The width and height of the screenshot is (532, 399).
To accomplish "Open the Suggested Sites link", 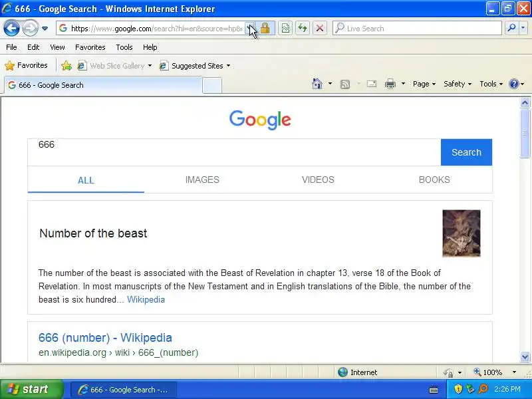I will coord(191,65).
